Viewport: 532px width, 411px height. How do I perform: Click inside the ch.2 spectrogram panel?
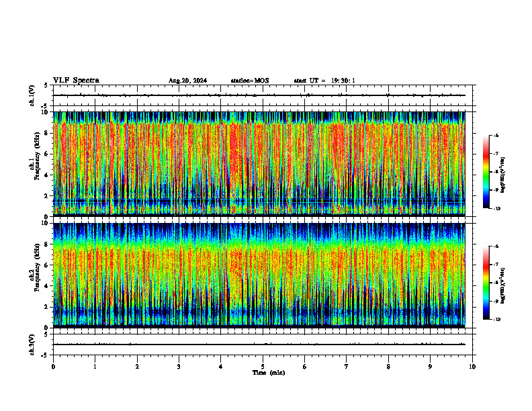(x=259, y=275)
